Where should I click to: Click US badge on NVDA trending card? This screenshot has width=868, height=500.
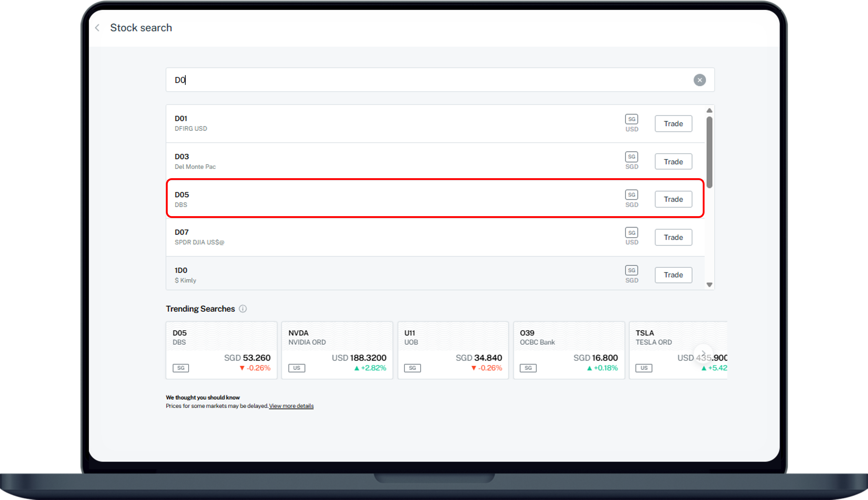(x=297, y=368)
